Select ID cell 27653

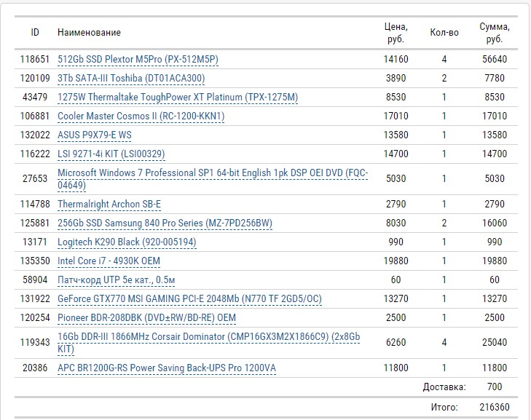35,178
